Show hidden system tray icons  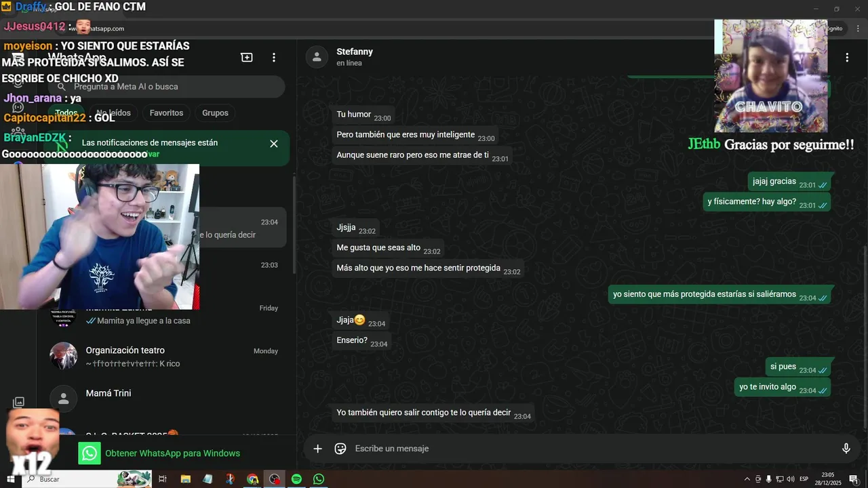(747, 479)
